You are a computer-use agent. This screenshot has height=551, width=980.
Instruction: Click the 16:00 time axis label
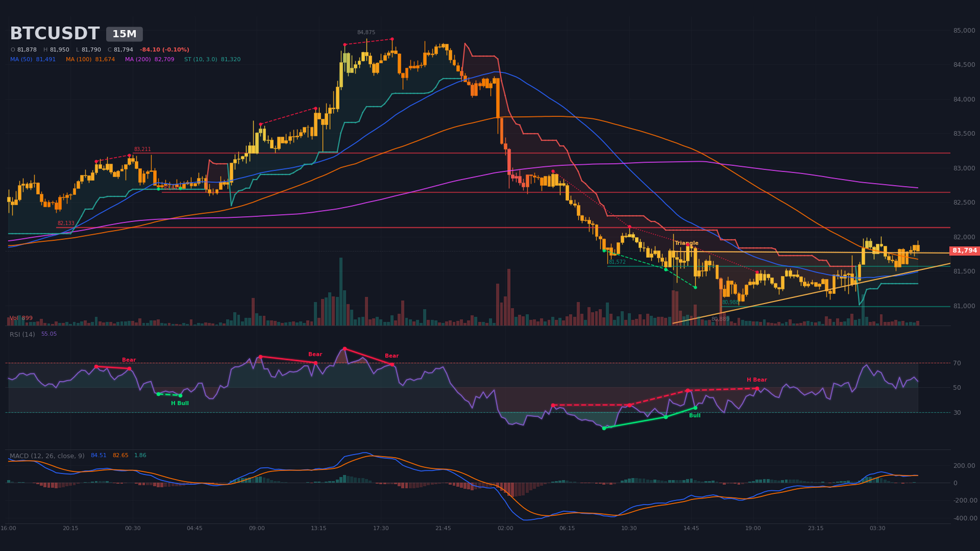coord(9,528)
